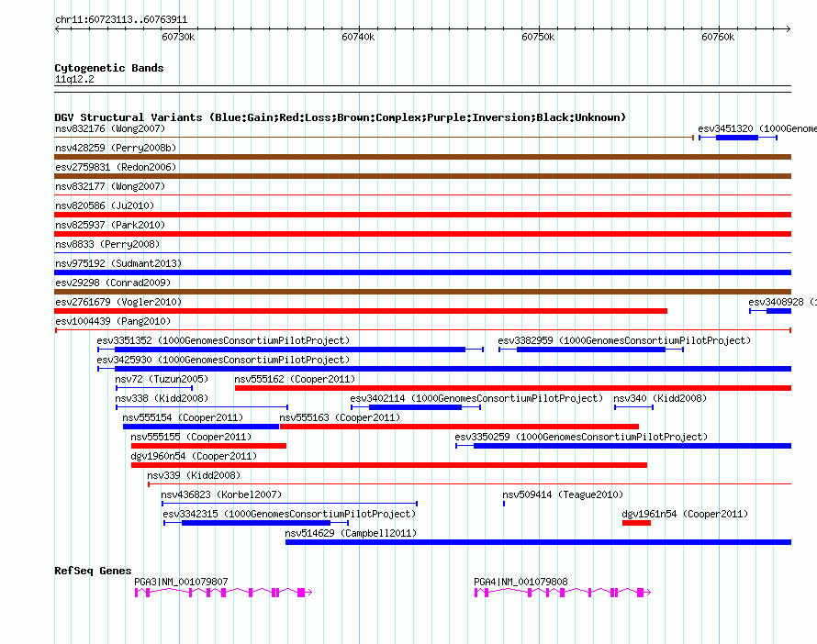Click the DGV Structural Variants track title
Viewport: 817px width, 644px height.
340,117
